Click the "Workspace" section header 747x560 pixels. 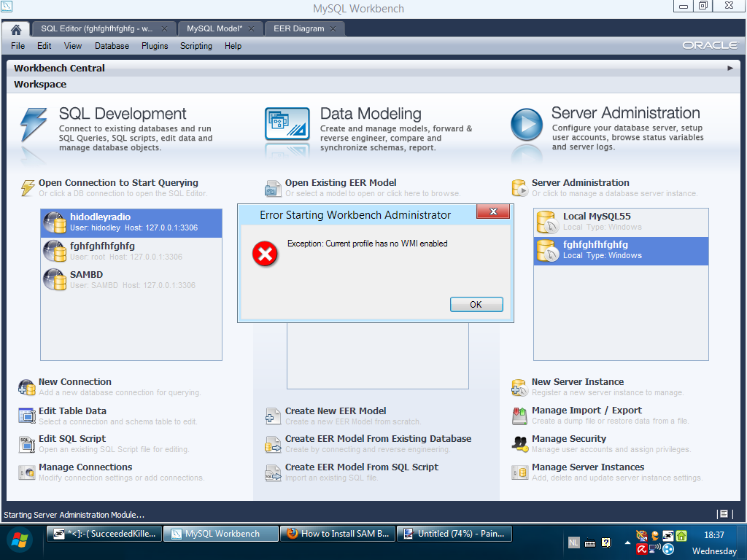click(40, 85)
